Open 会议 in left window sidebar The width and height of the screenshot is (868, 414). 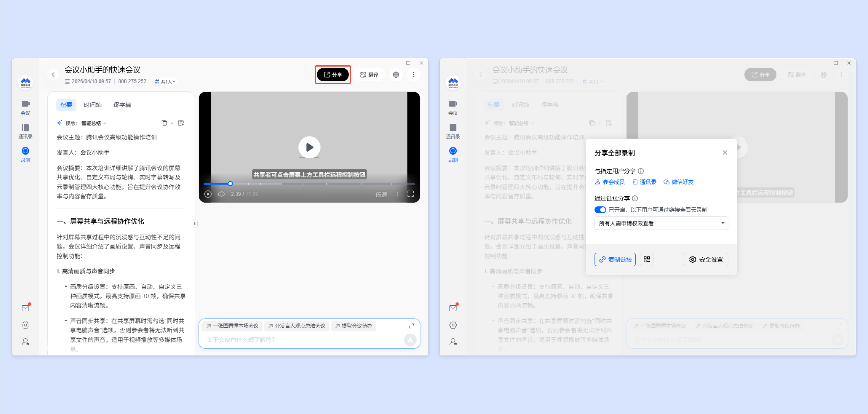[x=25, y=107]
